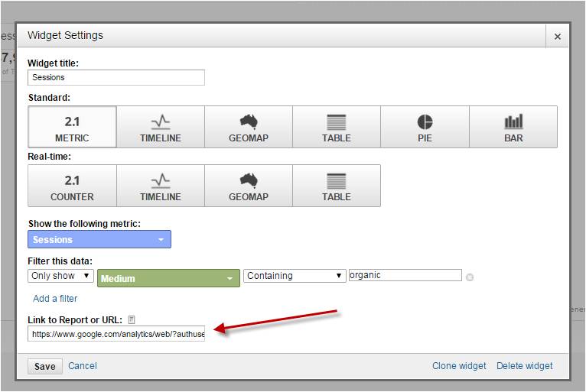
Task: Open the Sessions metric dropdown
Action: coord(99,240)
